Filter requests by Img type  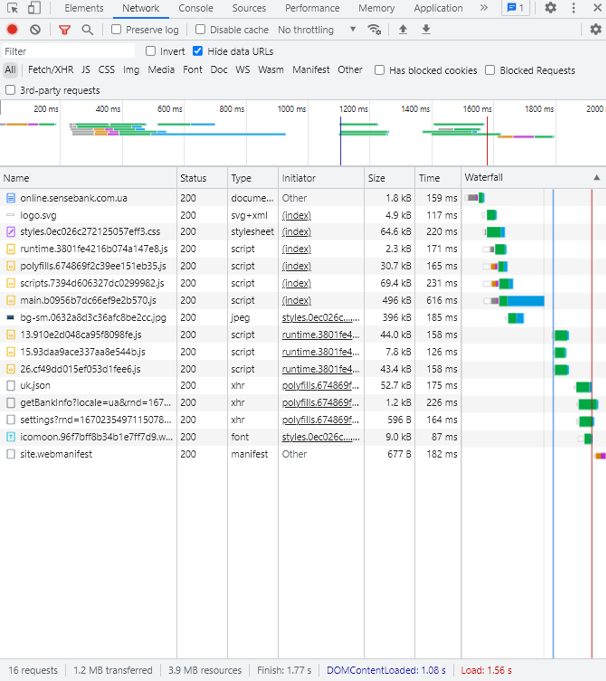131,70
